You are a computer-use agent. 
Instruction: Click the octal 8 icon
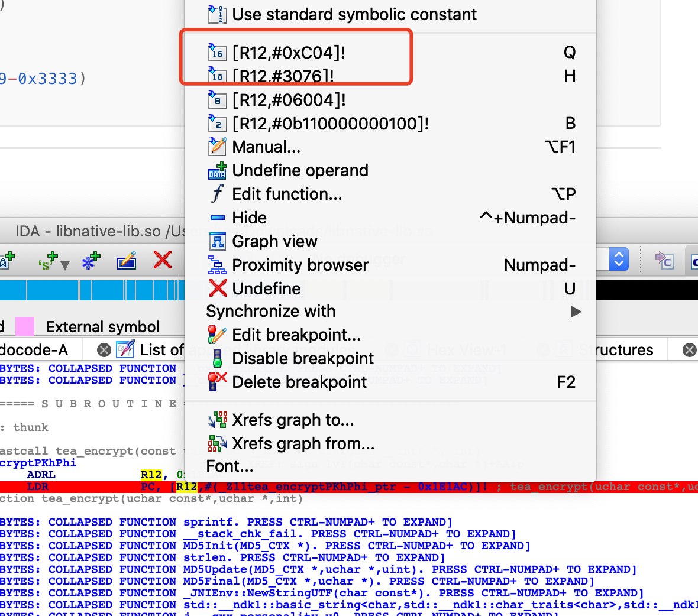tap(218, 100)
